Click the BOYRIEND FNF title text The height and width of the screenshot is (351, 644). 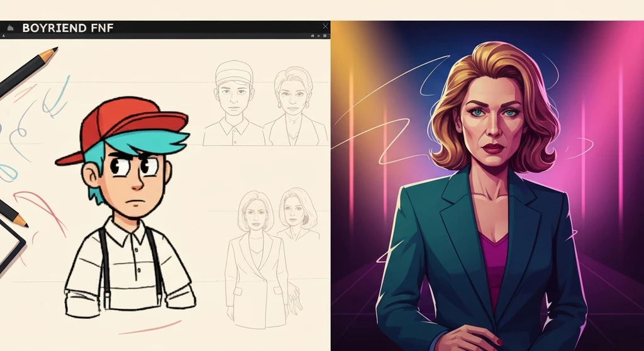[68, 28]
